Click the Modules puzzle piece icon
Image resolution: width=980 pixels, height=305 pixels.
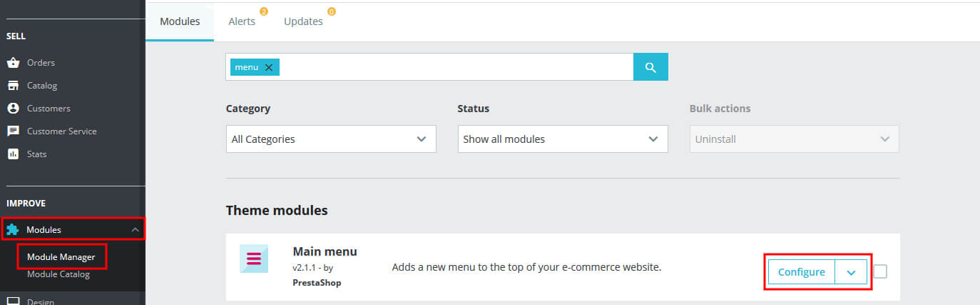[13, 230]
